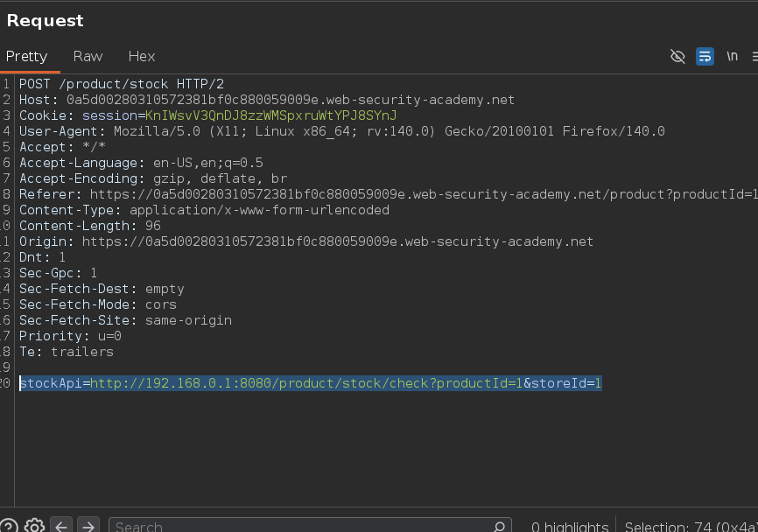Go to next search match arrow
The height and width of the screenshot is (532, 758).
coord(88,526)
